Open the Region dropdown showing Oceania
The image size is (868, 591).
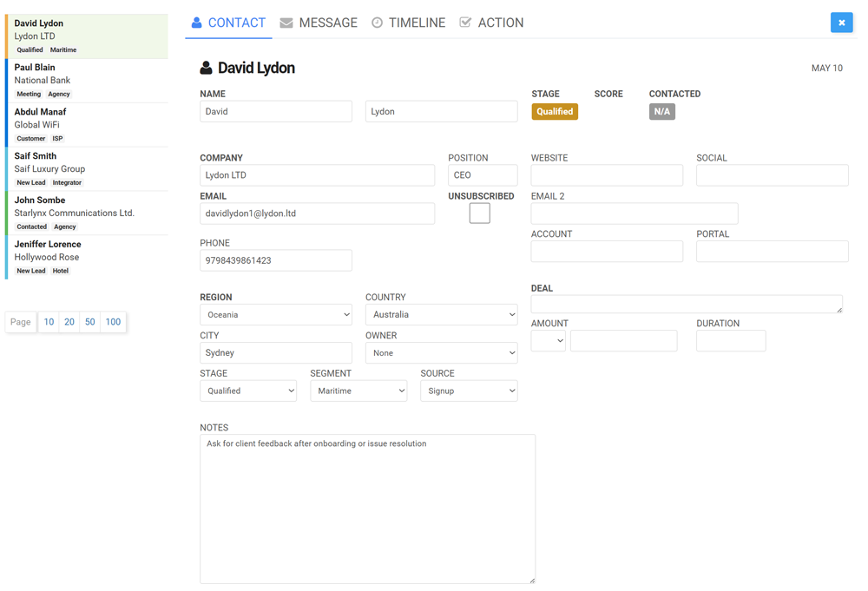point(276,315)
